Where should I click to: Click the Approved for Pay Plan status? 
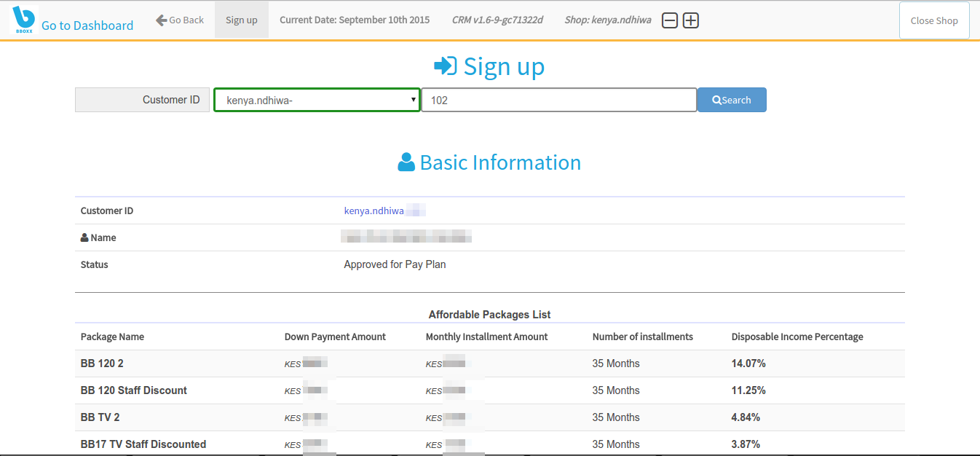coord(395,264)
